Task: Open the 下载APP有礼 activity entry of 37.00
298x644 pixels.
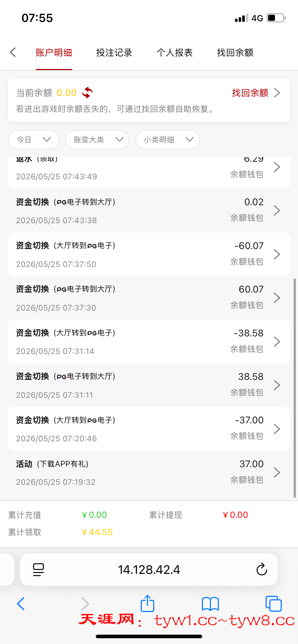Action: pyautogui.click(x=149, y=473)
